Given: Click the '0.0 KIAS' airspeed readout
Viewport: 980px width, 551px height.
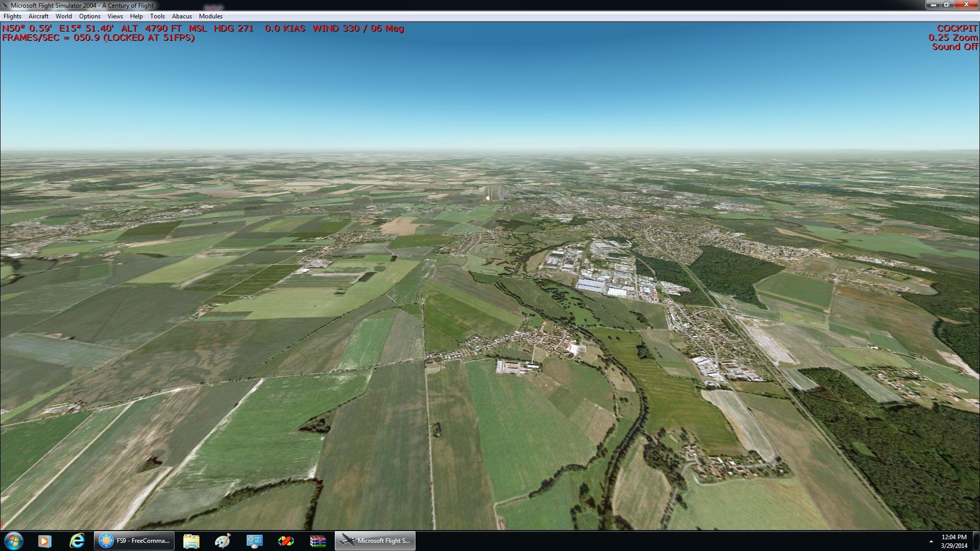Looking at the screenshot, I should (x=285, y=29).
